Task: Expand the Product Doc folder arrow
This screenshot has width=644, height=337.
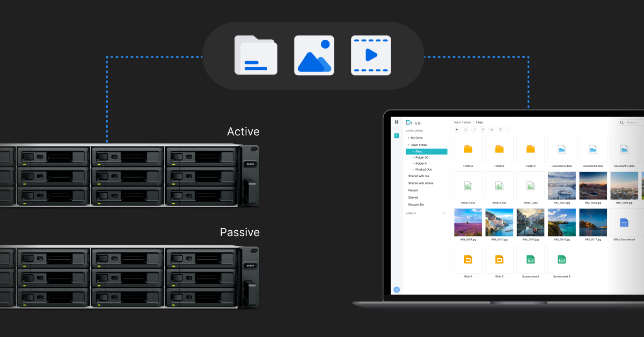Action: pyautogui.click(x=413, y=170)
